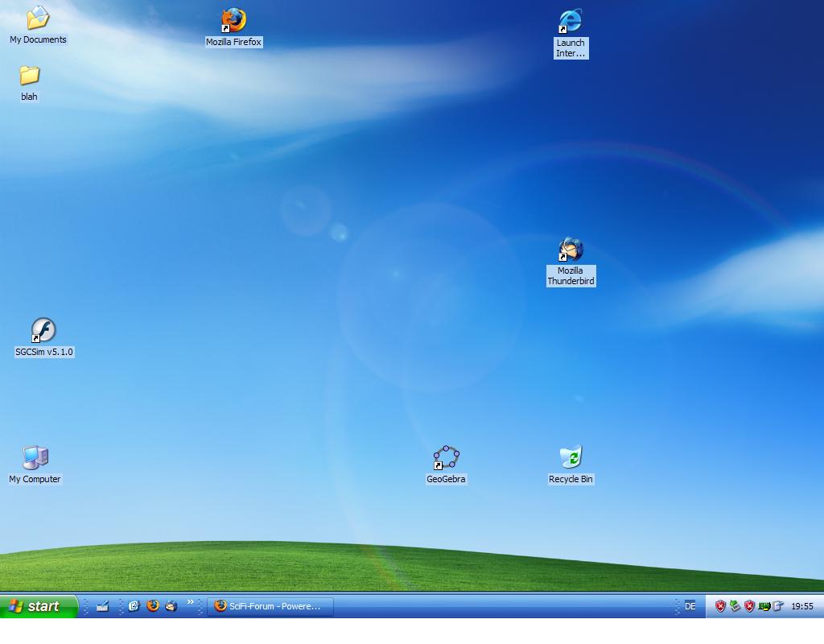The height and width of the screenshot is (644, 824).
Task: Click the green network card tray icon
Action: (764, 606)
